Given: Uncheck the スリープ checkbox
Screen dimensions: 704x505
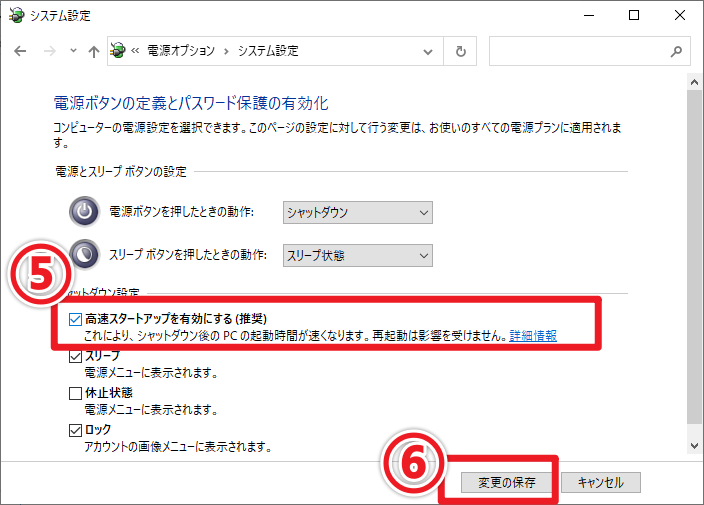Looking at the screenshot, I should pos(76,357).
